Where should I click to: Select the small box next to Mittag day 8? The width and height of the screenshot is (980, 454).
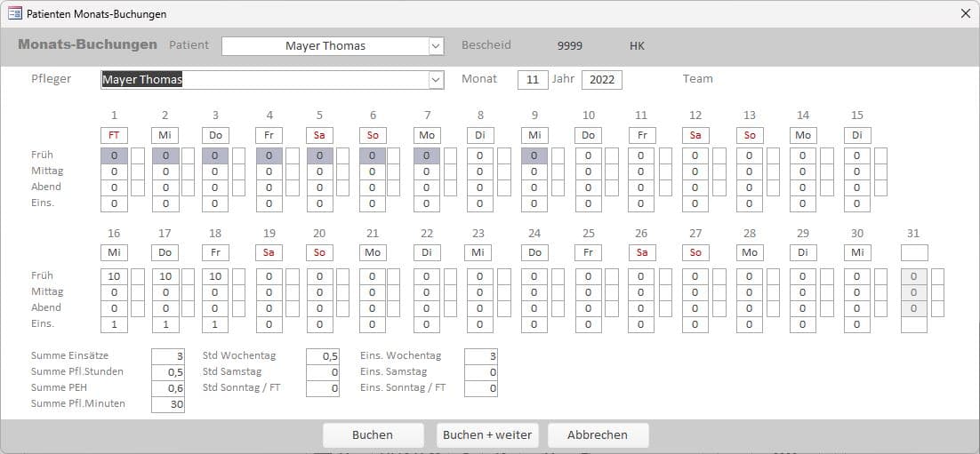coord(503,171)
